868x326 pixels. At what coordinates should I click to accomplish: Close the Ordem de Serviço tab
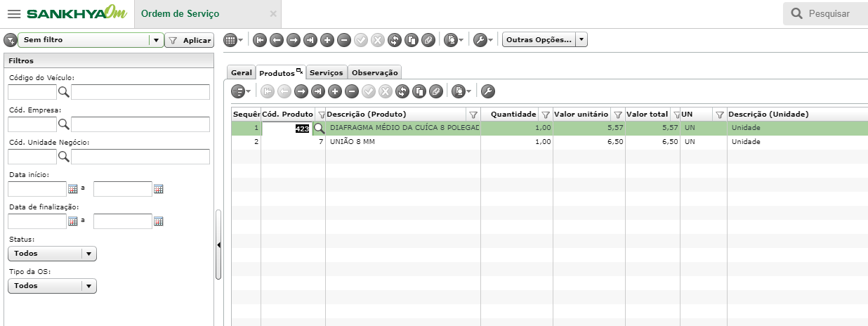pyautogui.click(x=273, y=14)
